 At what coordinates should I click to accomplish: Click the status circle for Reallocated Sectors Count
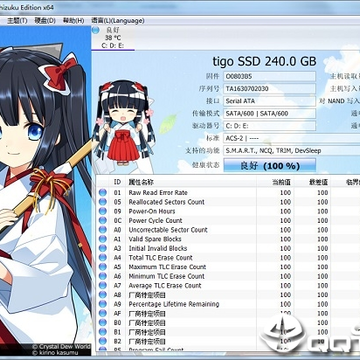pyautogui.click(x=102, y=202)
